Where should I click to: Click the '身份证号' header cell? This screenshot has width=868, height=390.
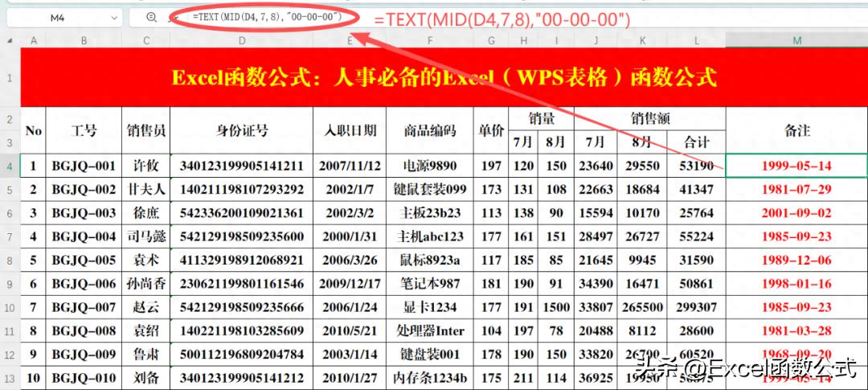click(x=242, y=131)
